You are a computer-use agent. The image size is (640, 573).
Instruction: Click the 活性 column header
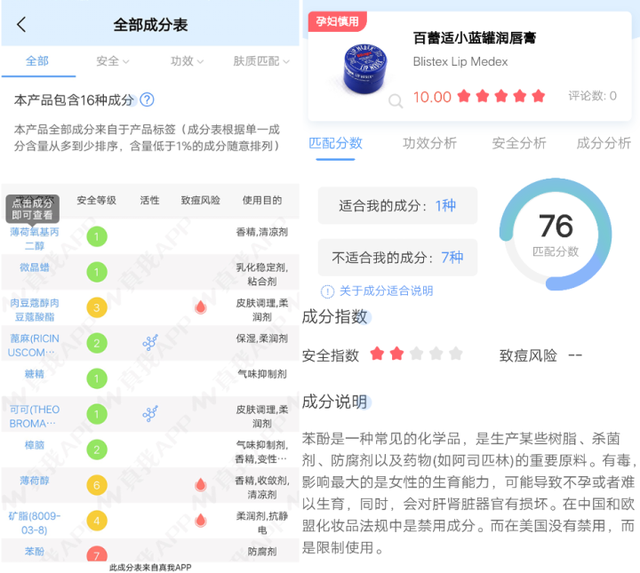point(150,200)
